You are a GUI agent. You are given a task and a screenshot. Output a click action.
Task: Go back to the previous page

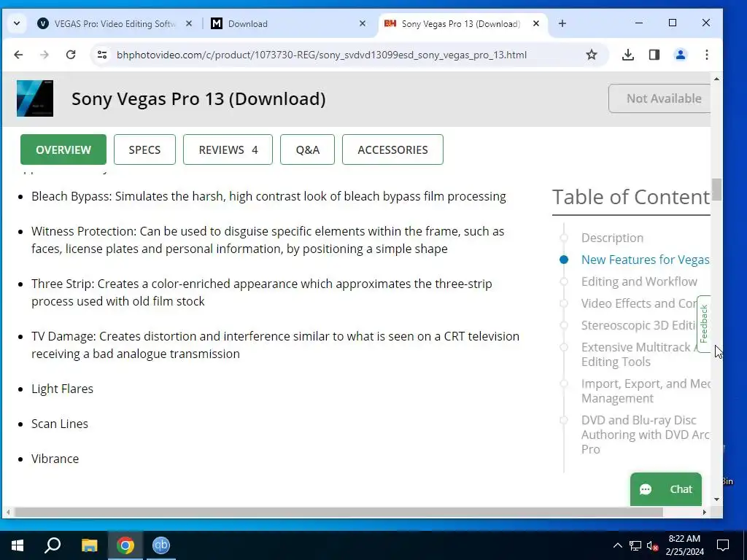click(x=18, y=55)
